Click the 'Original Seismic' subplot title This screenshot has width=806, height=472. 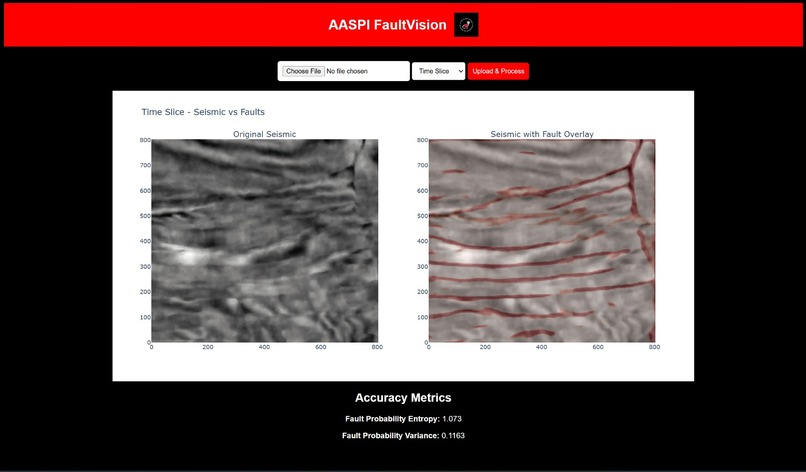pyautogui.click(x=265, y=134)
